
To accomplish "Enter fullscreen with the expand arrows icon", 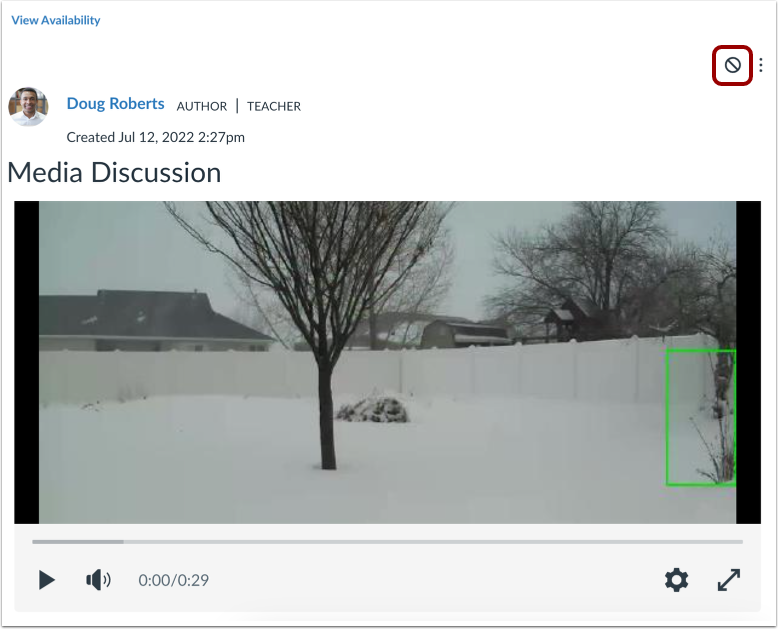I will tap(729, 580).
